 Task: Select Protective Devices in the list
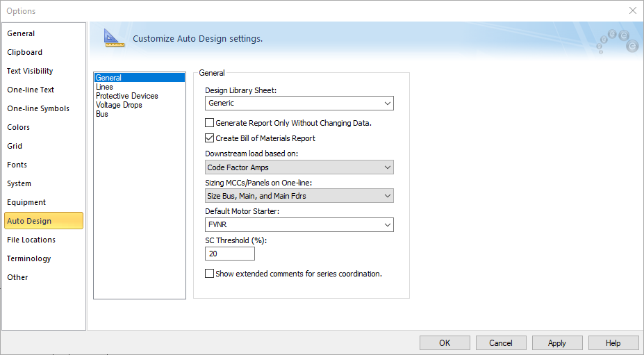pyautogui.click(x=126, y=97)
